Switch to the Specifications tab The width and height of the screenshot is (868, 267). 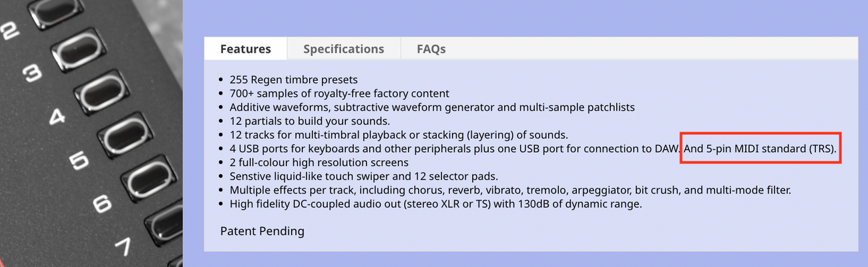343,49
